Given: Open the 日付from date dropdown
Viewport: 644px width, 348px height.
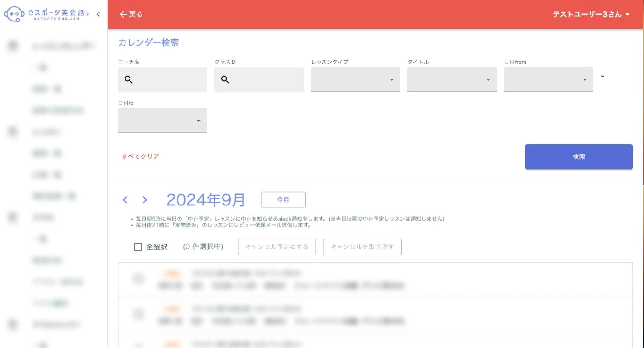Looking at the screenshot, I should point(549,79).
